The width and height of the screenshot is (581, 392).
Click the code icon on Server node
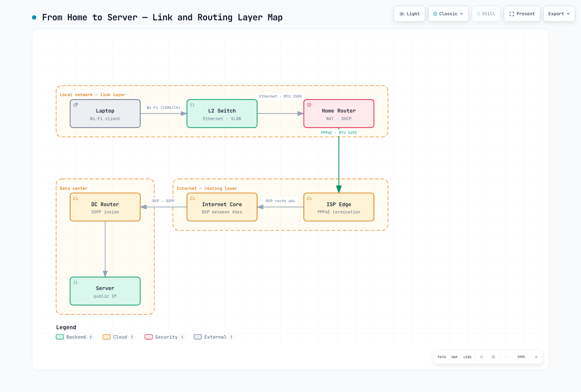tap(76, 282)
